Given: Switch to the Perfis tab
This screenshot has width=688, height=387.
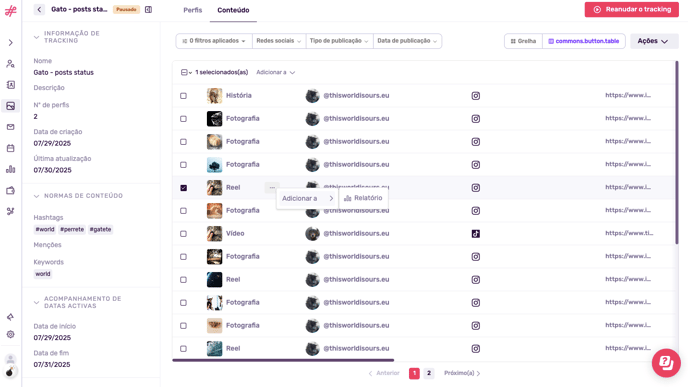Looking at the screenshot, I should (193, 10).
